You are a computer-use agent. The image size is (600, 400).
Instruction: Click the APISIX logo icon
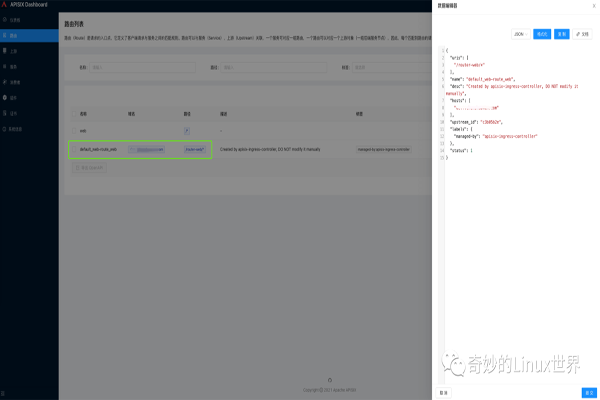[4, 5]
